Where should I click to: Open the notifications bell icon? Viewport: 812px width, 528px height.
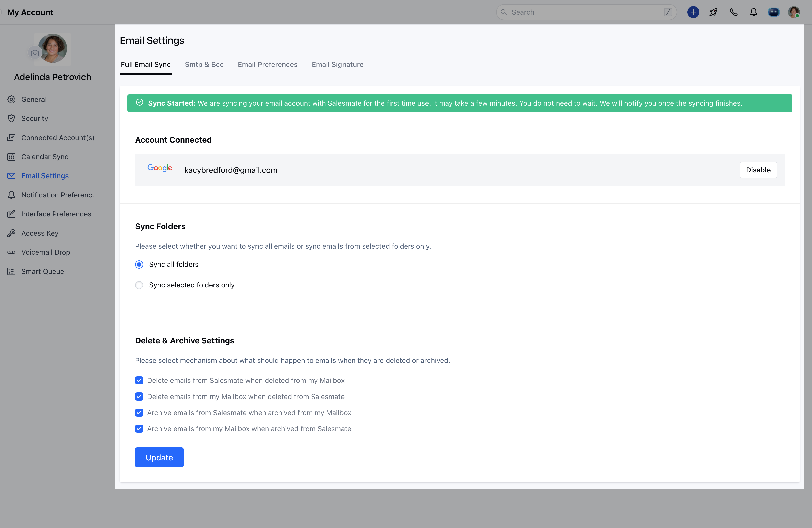click(753, 12)
